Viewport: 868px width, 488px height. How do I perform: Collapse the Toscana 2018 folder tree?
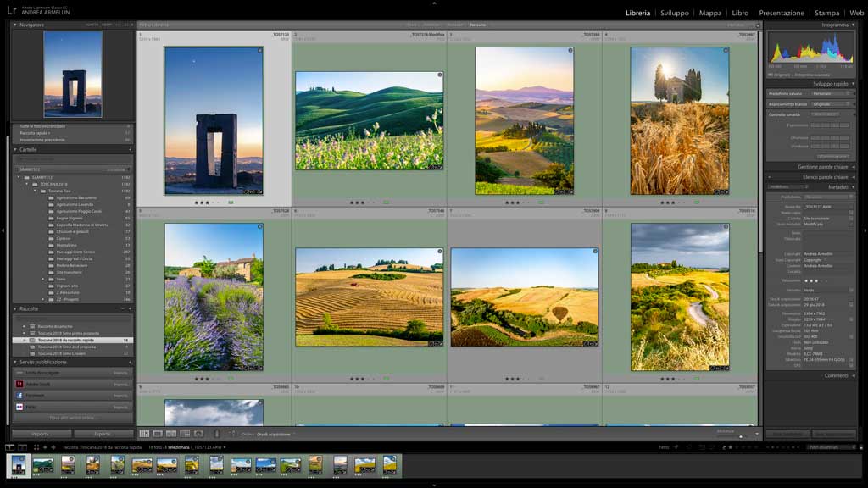26,184
